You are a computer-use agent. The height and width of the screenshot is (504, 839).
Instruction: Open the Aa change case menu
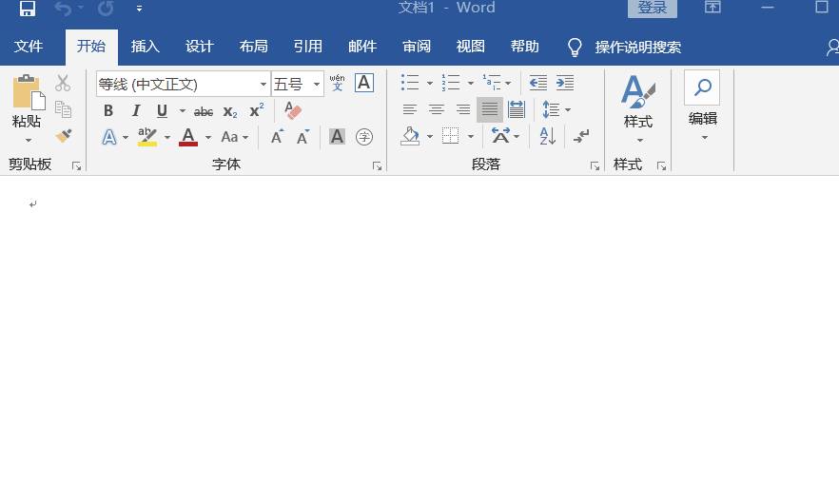pos(234,138)
